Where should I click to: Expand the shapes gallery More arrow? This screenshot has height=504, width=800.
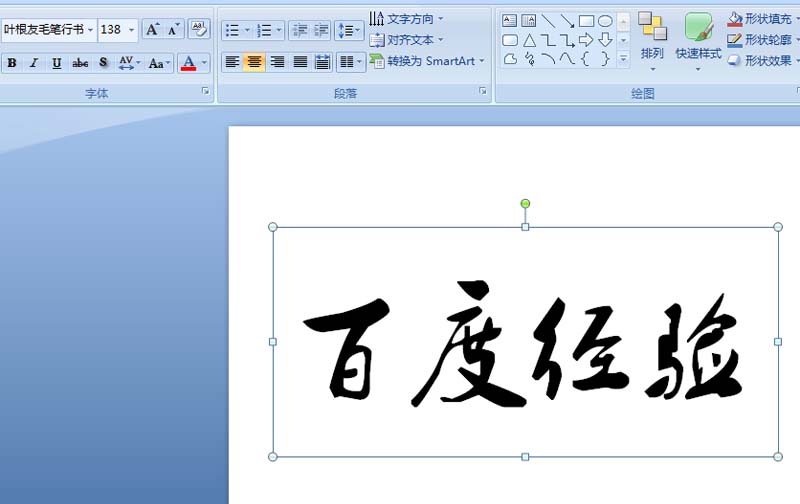pyautogui.click(x=623, y=59)
